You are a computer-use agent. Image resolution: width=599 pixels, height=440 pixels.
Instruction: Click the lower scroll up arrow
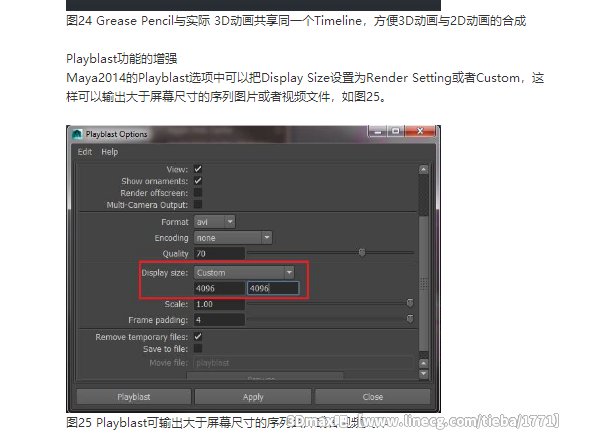coord(423,364)
